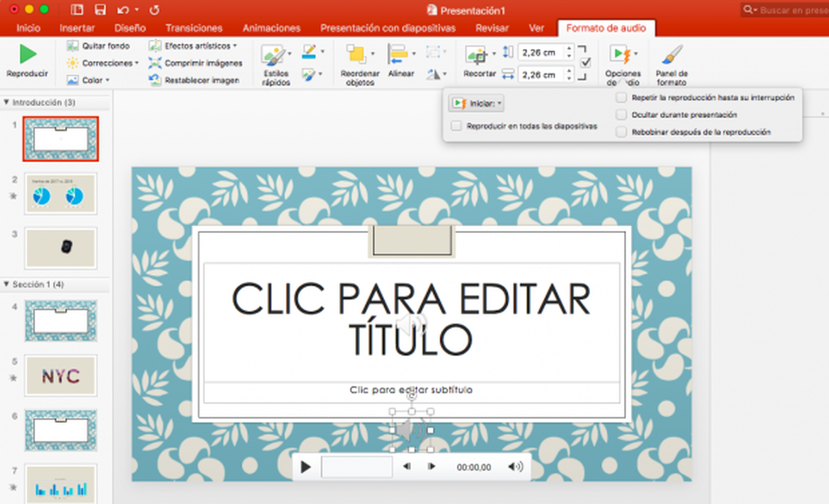829x504 pixels.
Task: Collapse the Introducción section triangle
Action: pyautogui.click(x=6, y=102)
